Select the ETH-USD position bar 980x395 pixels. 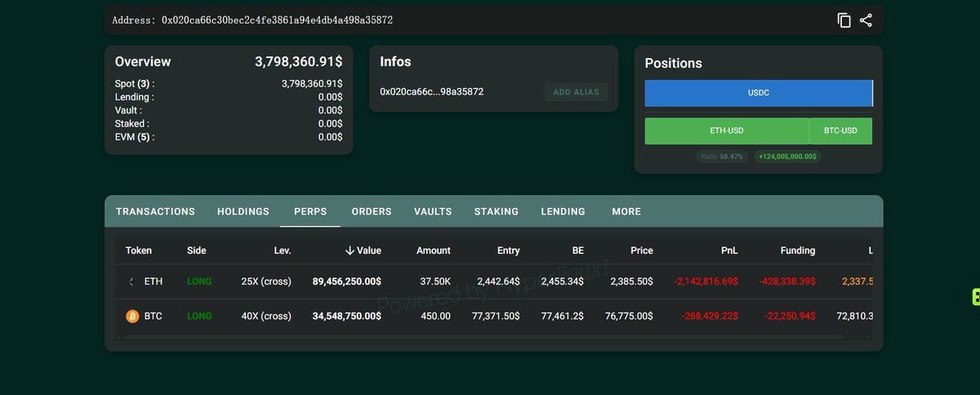pos(727,131)
